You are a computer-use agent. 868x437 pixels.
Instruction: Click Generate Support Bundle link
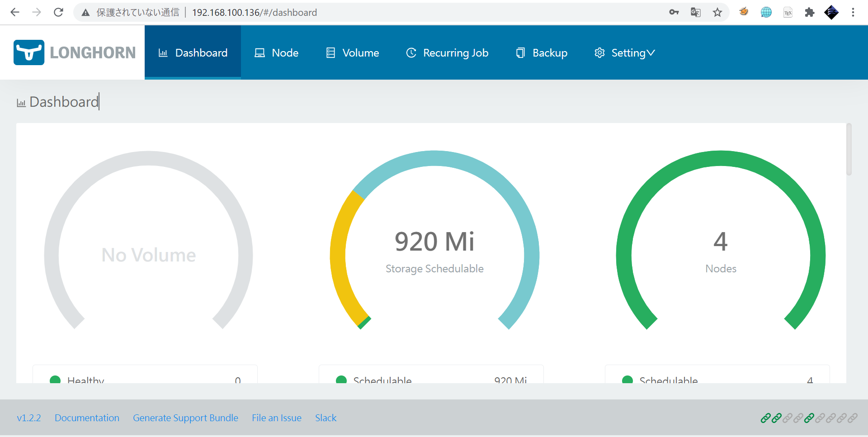click(185, 418)
